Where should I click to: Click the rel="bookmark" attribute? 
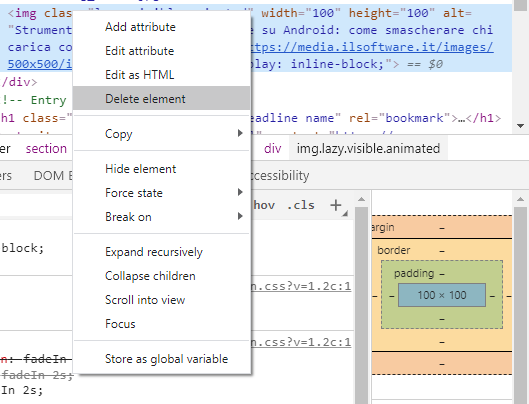pos(400,118)
